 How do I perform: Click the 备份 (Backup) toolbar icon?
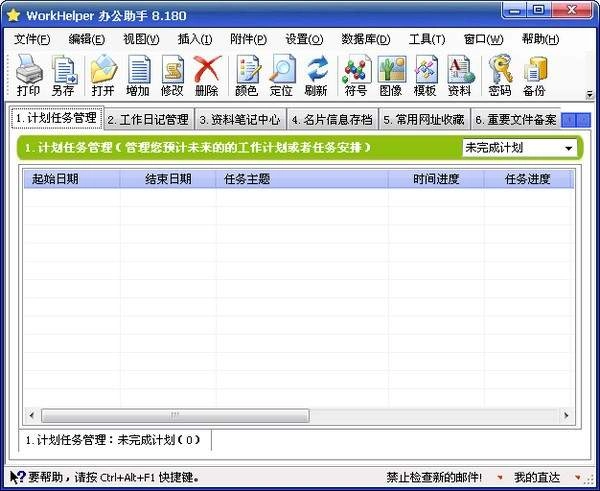click(x=534, y=75)
